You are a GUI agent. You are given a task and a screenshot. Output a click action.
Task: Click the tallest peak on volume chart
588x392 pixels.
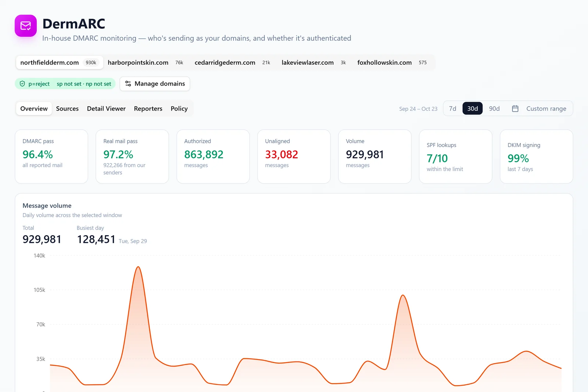[x=138, y=267]
